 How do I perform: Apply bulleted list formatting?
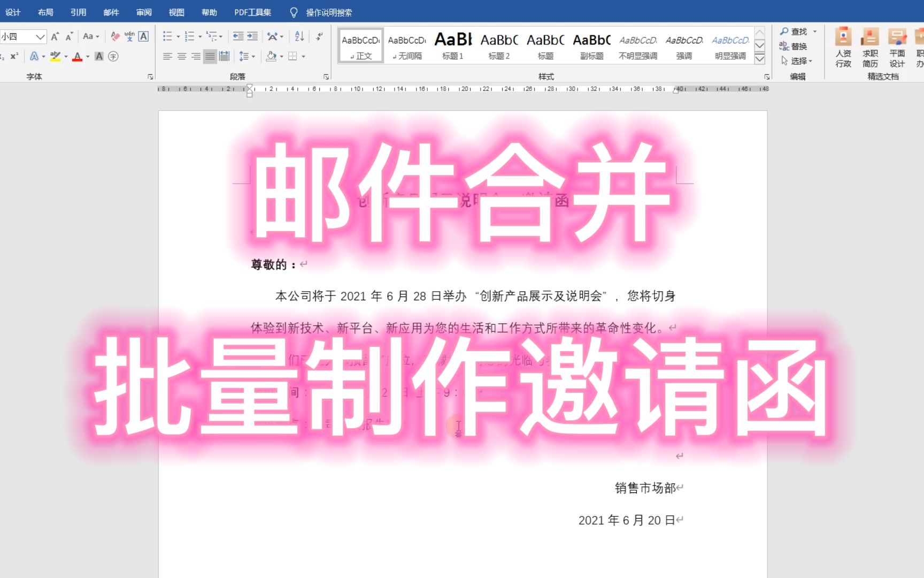(x=167, y=36)
